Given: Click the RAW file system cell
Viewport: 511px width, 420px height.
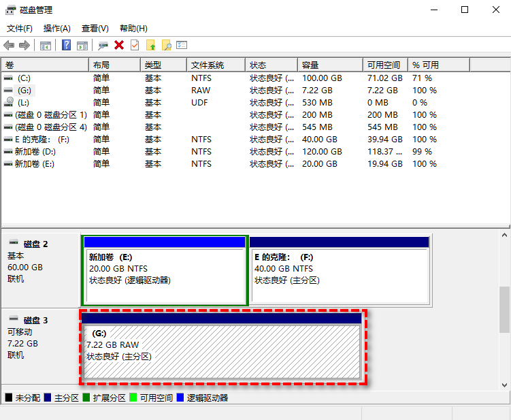Looking at the screenshot, I should point(201,91).
